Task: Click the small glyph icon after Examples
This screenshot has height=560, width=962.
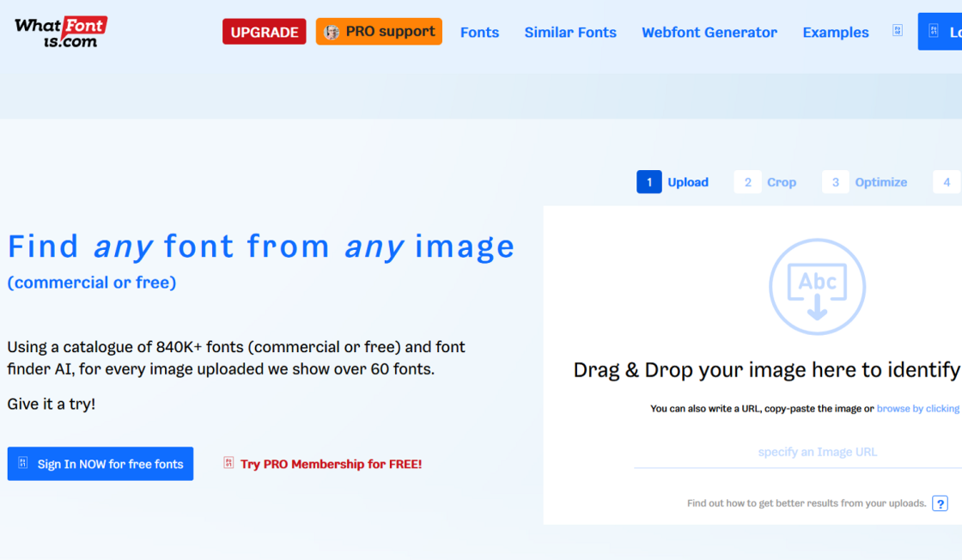Action: [898, 30]
